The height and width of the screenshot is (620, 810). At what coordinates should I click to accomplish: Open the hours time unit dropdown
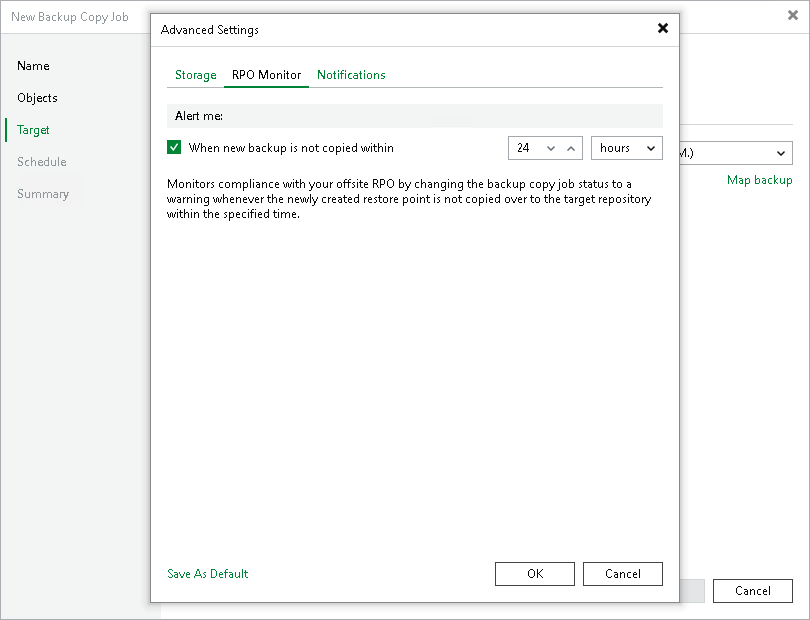651,147
